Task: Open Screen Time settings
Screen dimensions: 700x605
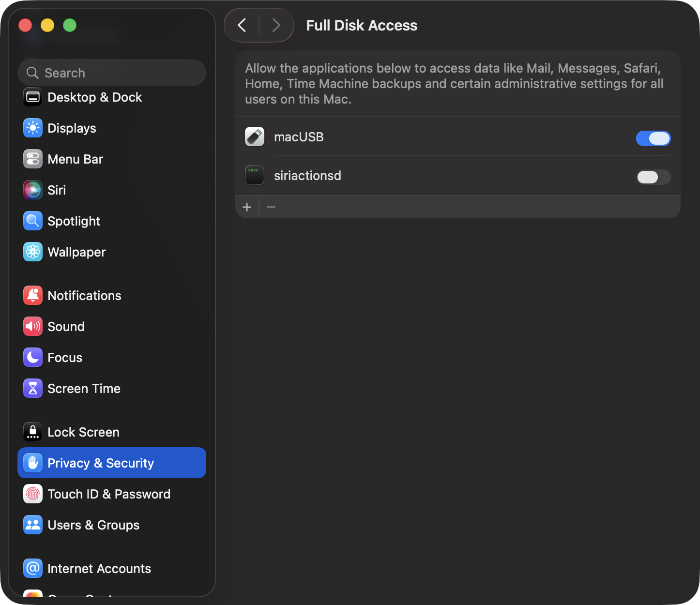Action: 112,389
